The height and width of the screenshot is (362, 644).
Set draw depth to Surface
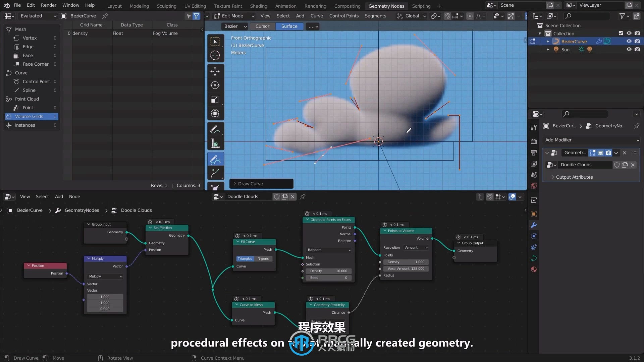tap(289, 26)
